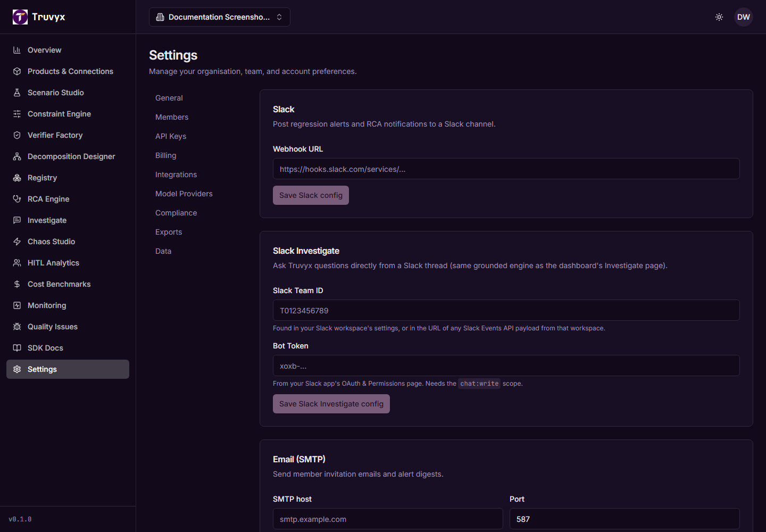This screenshot has width=766, height=532.
Task: Open Overview via its chart icon
Action: (17, 50)
